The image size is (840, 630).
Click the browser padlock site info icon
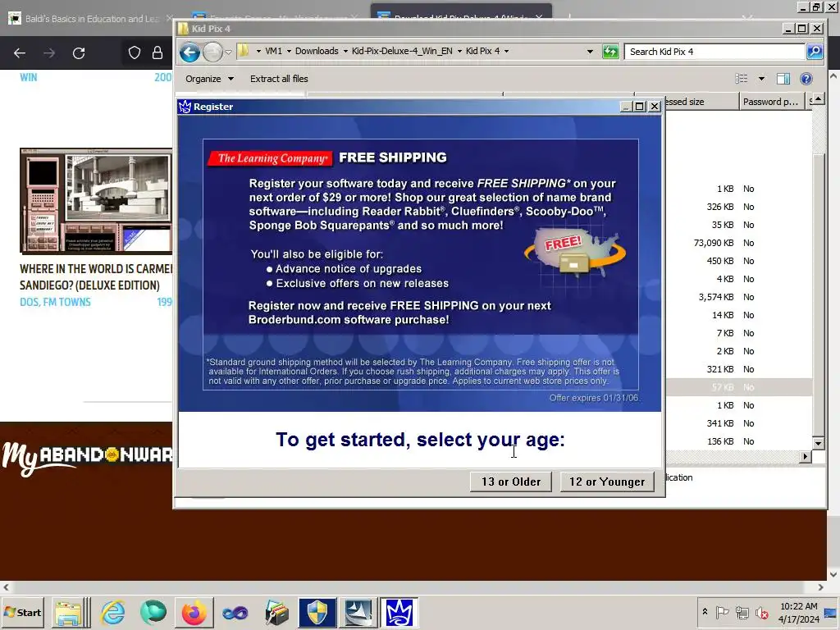[157, 52]
